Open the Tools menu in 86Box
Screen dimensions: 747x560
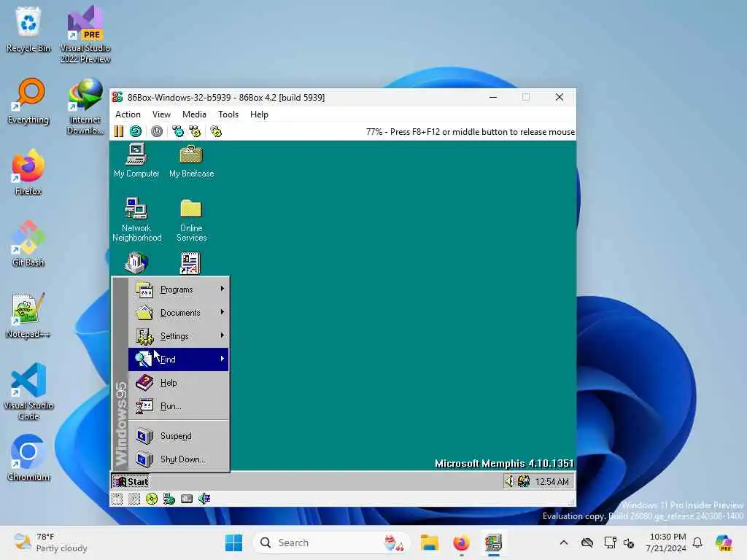[x=228, y=114]
